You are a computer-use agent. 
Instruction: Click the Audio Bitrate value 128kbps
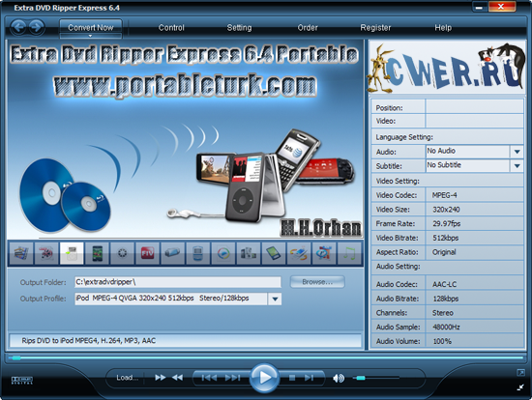446,299
